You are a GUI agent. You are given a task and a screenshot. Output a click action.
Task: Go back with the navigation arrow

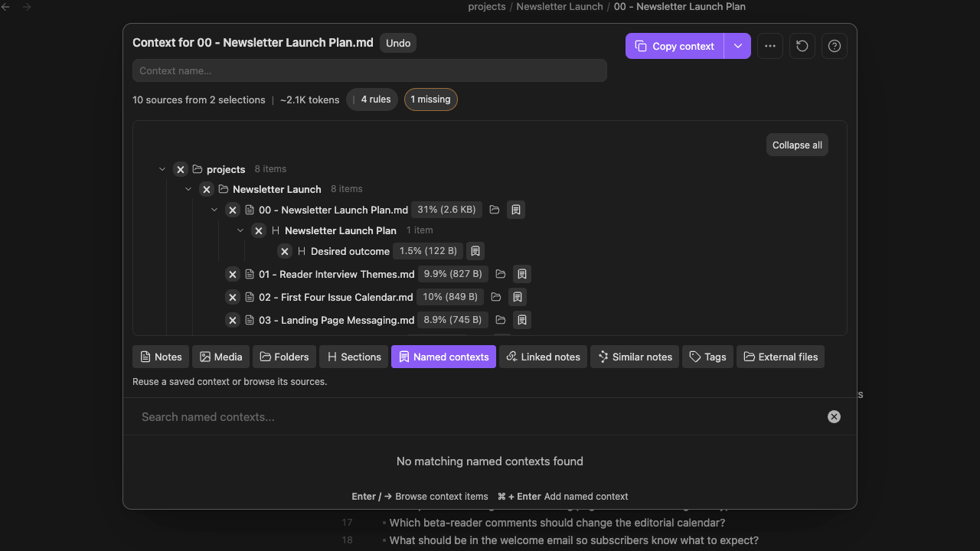(6, 7)
